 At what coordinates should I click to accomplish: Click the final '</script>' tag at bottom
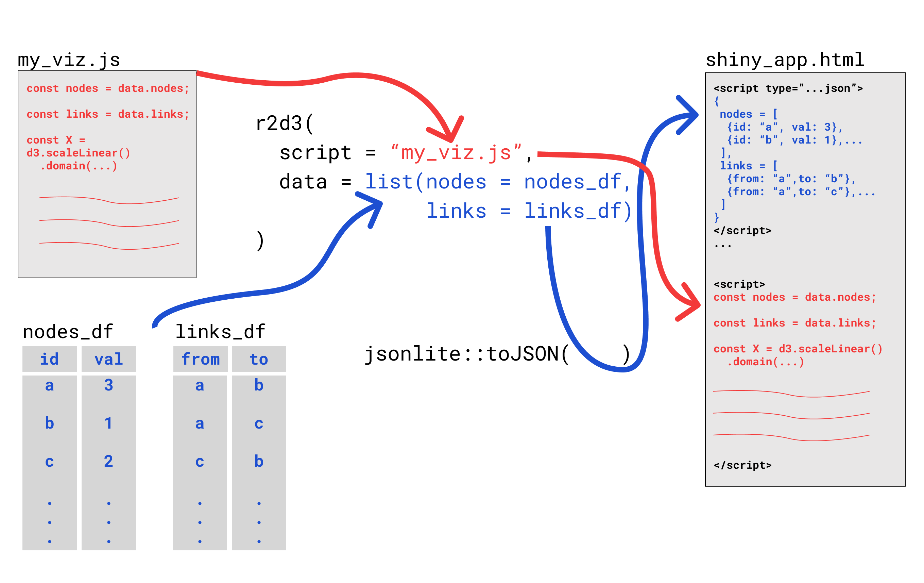(x=742, y=466)
